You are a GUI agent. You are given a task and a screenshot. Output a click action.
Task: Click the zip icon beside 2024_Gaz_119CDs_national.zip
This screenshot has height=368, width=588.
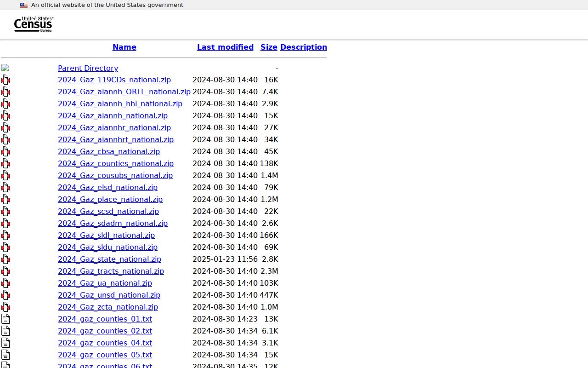(x=6, y=80)
